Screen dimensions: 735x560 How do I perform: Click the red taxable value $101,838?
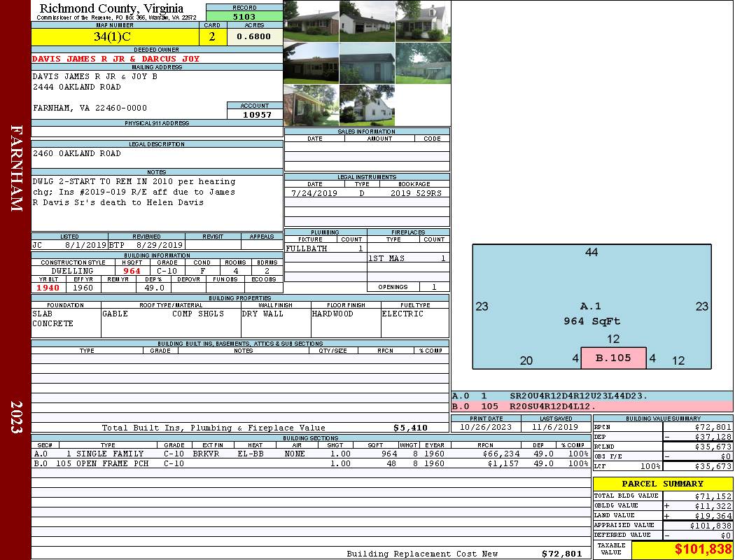pyautogui.click(x=681, y=549)
